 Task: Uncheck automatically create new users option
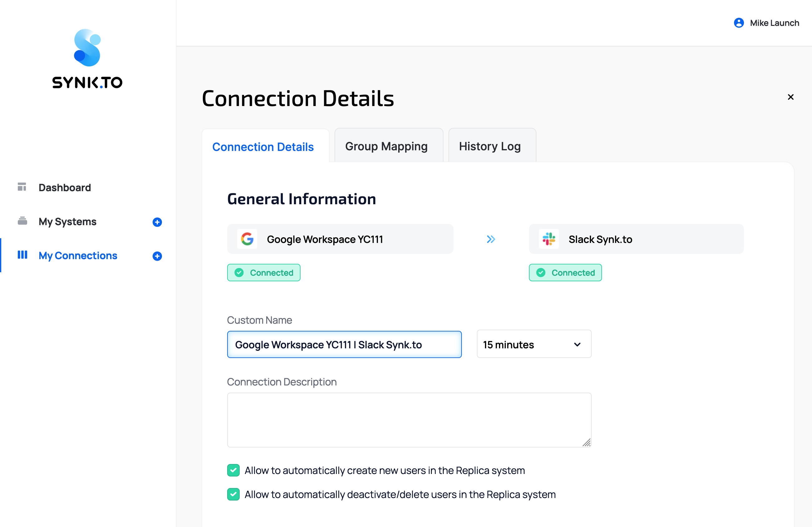click(233, 470)
